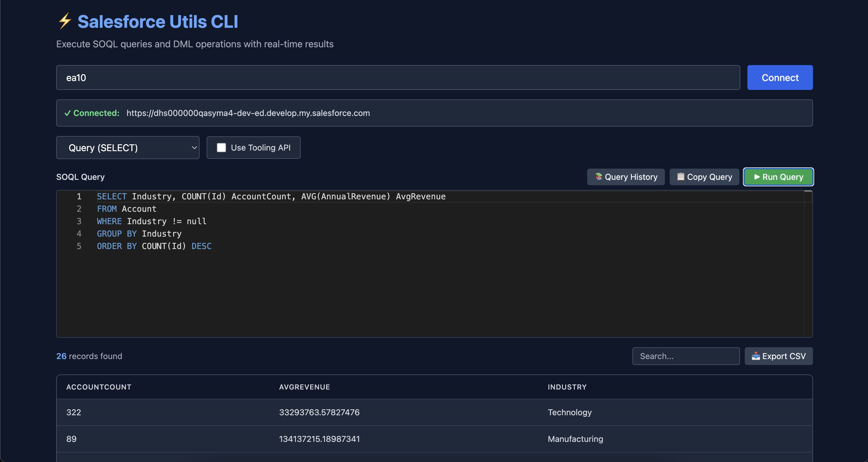Viewport: 868px width, 462px height.
Task: Focus the org alias field containing ea10
Action: (x=398, y=77)
